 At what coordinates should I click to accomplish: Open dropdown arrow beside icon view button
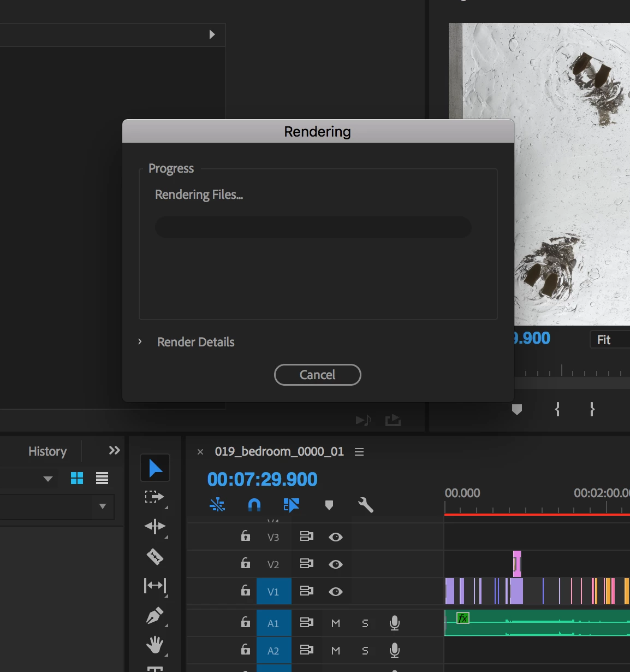(48, 479)
